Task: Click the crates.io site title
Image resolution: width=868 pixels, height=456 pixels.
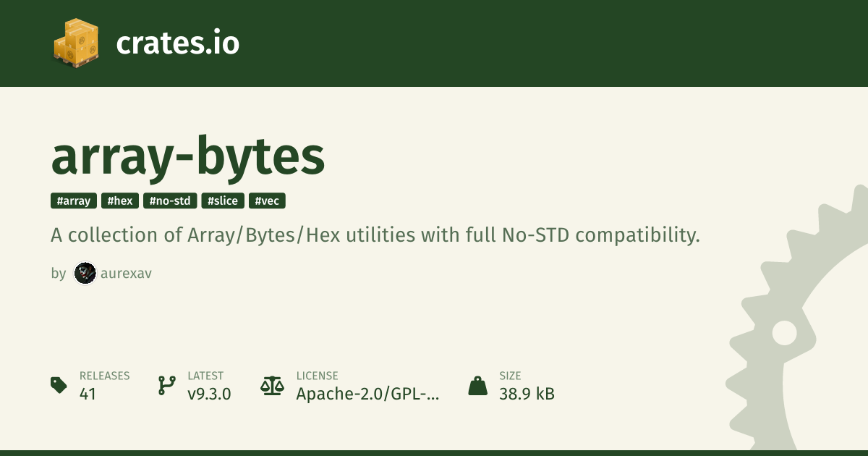Action: (x=177, y=43)
